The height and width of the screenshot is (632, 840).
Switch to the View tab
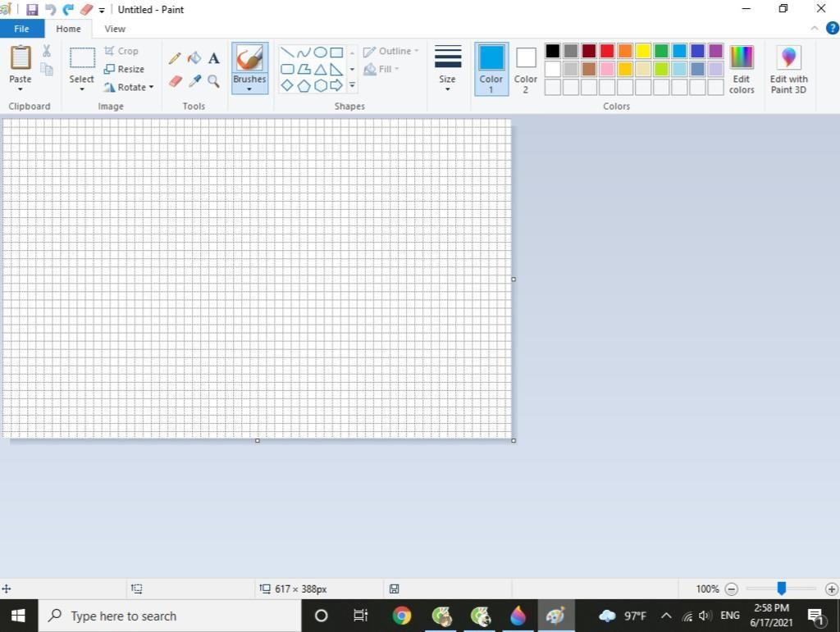tap(115, 29)
